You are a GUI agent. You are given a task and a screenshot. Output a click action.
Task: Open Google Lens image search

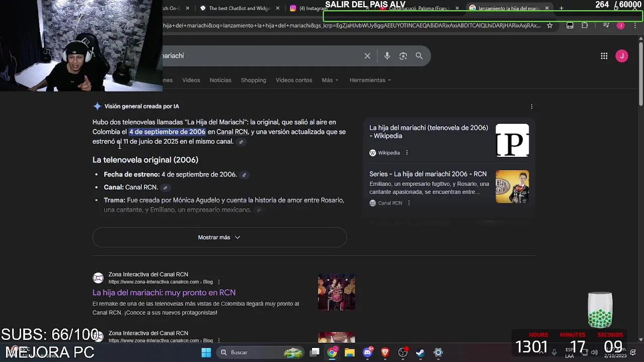pos(403,56)
